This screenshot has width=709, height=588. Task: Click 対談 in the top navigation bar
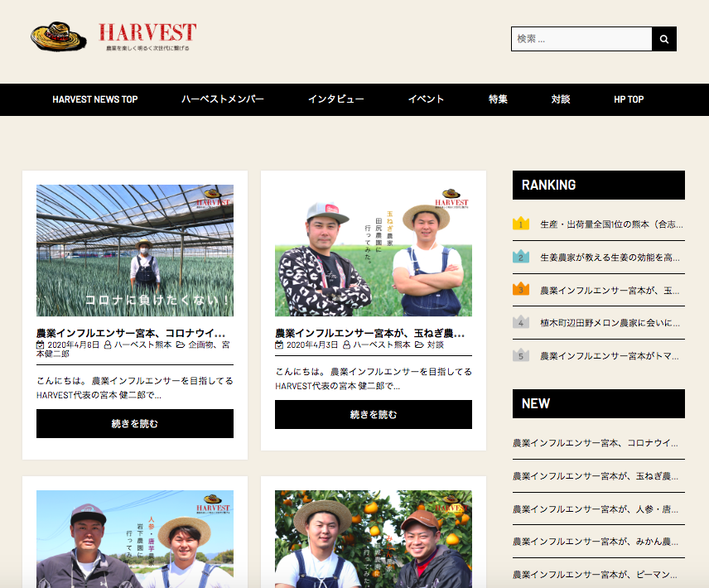pos(561,99)
